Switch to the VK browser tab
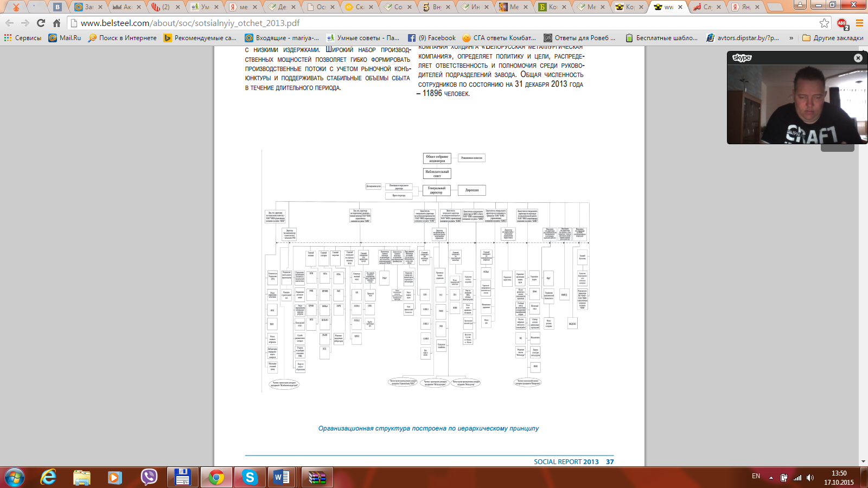The height and width of the screenshot is (488, 868). pyautogui.click(x=57, y=7)
